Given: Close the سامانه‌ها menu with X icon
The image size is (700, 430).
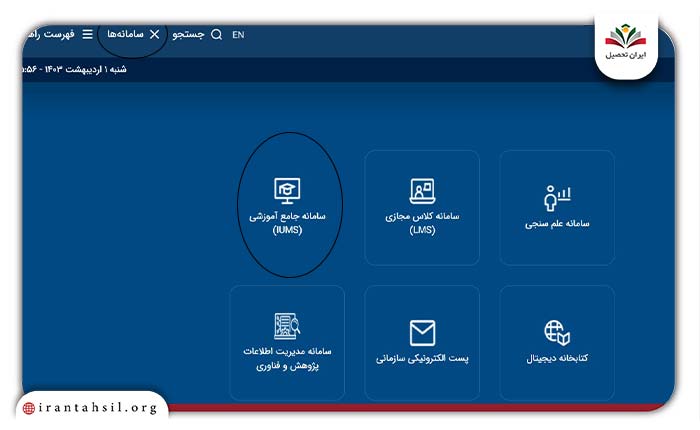Looking at the screenshot, I should pyautogui.click(x=154, y=34).
